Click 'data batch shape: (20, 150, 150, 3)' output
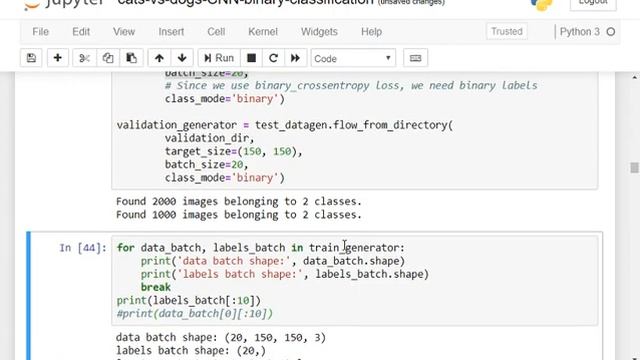The height and width of the screenshot is (360, 640). [x=221, y=337]
